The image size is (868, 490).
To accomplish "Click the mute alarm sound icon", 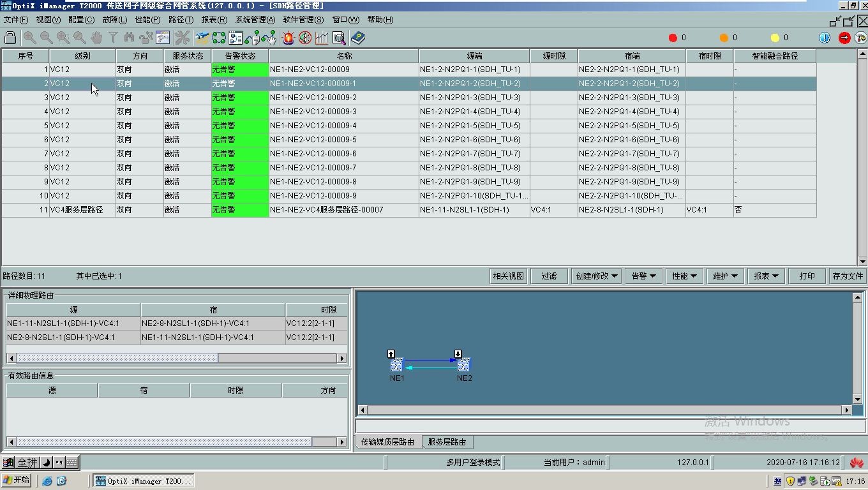I will click(305, 38).
